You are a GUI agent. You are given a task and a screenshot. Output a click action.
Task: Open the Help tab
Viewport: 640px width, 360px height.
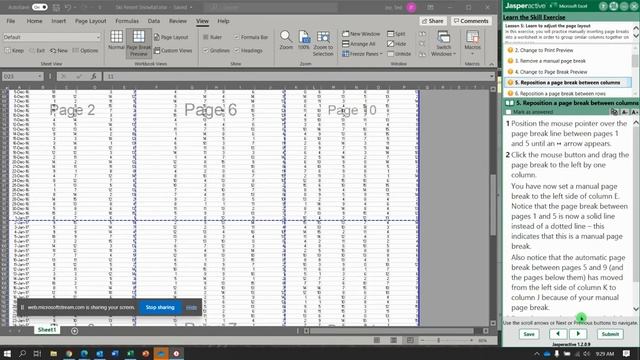point(223,21)
